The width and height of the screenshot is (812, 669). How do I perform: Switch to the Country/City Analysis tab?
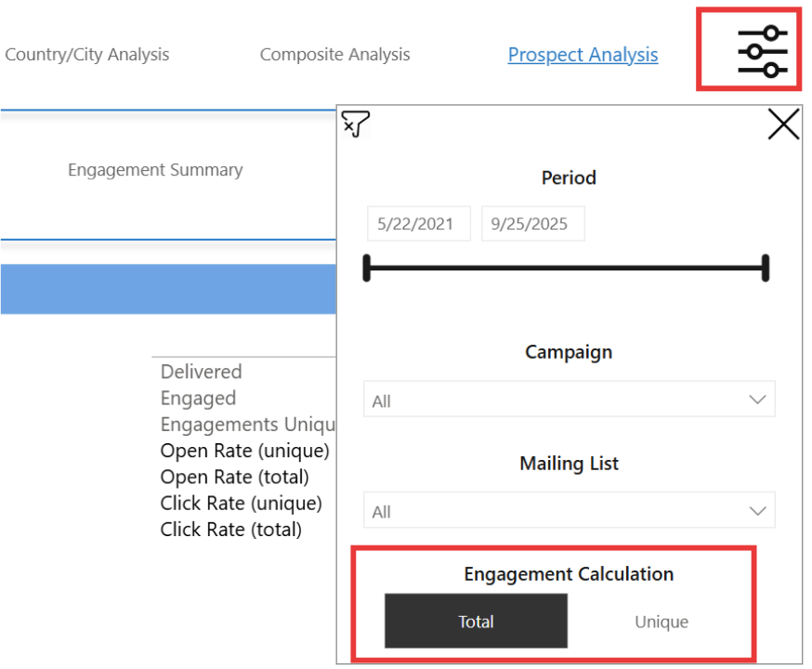[x=87, y=54]
